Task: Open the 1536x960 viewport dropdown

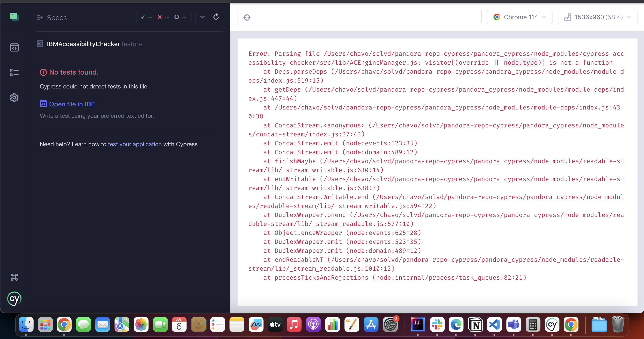Action: pos(597,17)
